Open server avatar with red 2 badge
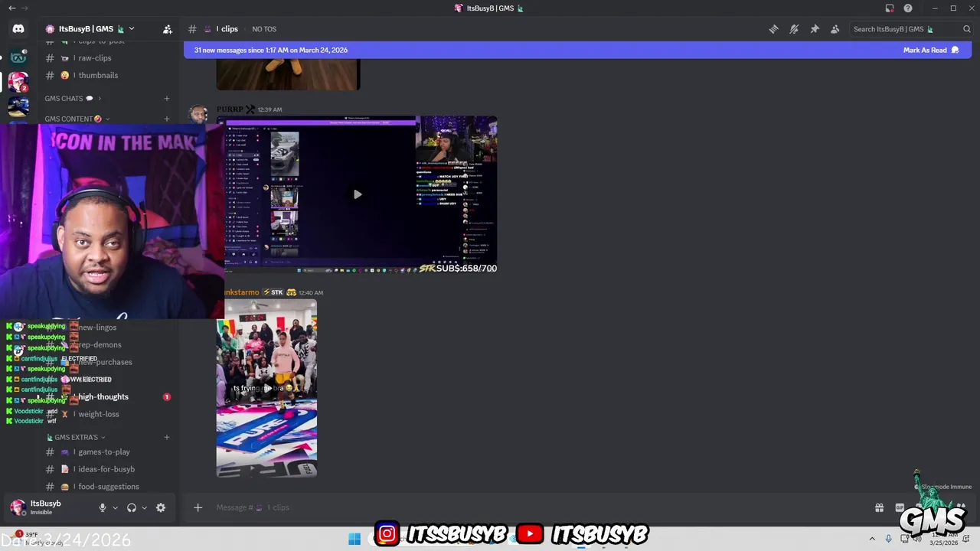Image resolution: width=980 pixels, height=551 pixels. [18, 81]
